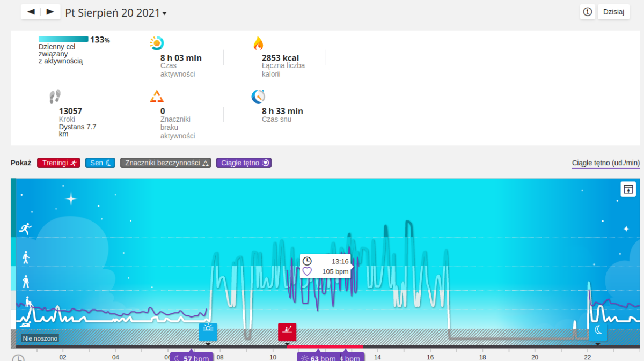Click the footprints steps icon
The width and height of the screenshot is (644, 361).
[x=55, y=97]
